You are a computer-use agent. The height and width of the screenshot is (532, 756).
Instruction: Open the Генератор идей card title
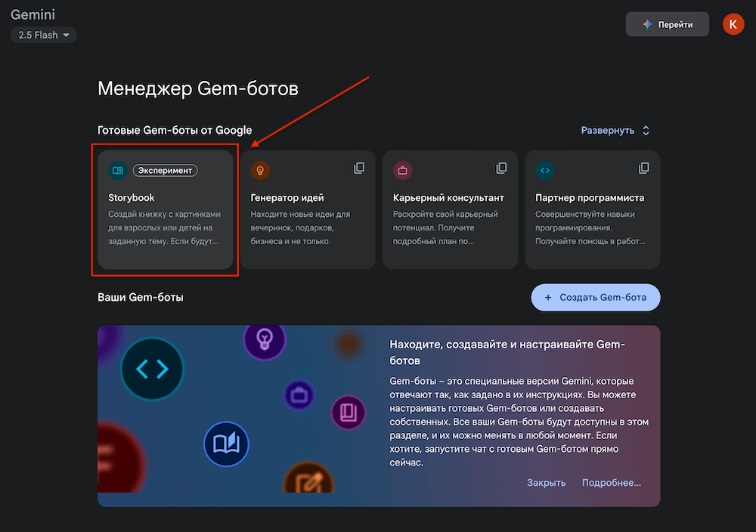point(287,197)
